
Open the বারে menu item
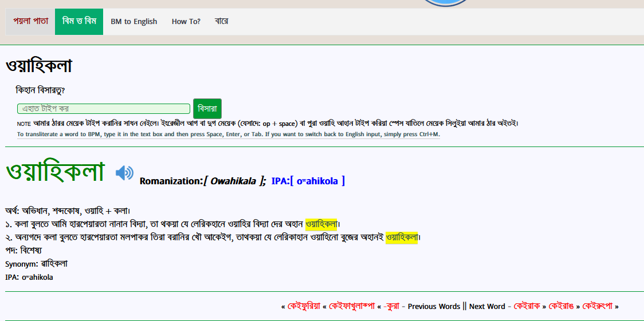tap(221, 21)
